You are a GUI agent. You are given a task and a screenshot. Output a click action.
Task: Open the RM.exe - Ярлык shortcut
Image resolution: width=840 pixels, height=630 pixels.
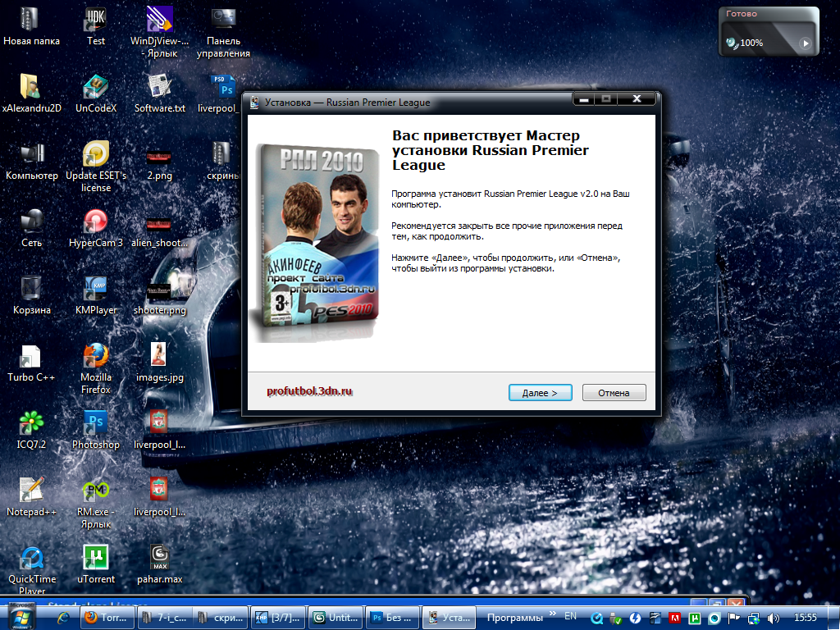click(x=96, y=503)
